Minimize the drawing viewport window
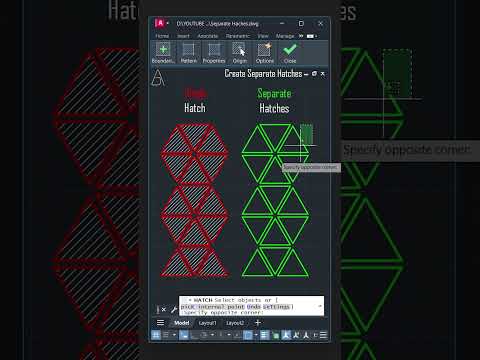 (306, 74)
